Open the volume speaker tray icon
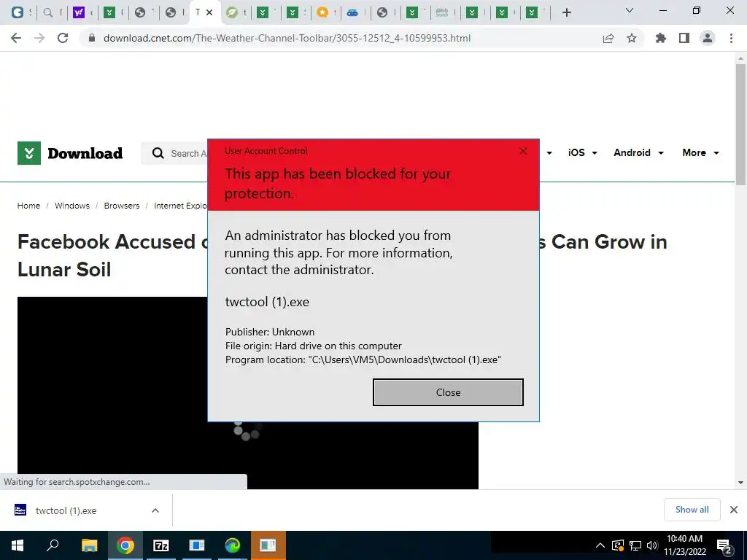Viewport: 747px width, 560px height. (652, 545)
